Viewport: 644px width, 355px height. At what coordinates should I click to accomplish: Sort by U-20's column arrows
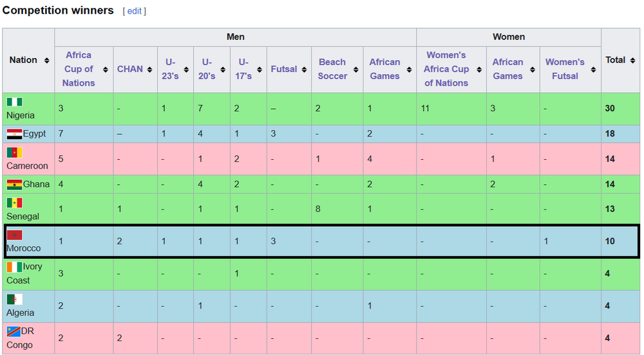point(223,70)
